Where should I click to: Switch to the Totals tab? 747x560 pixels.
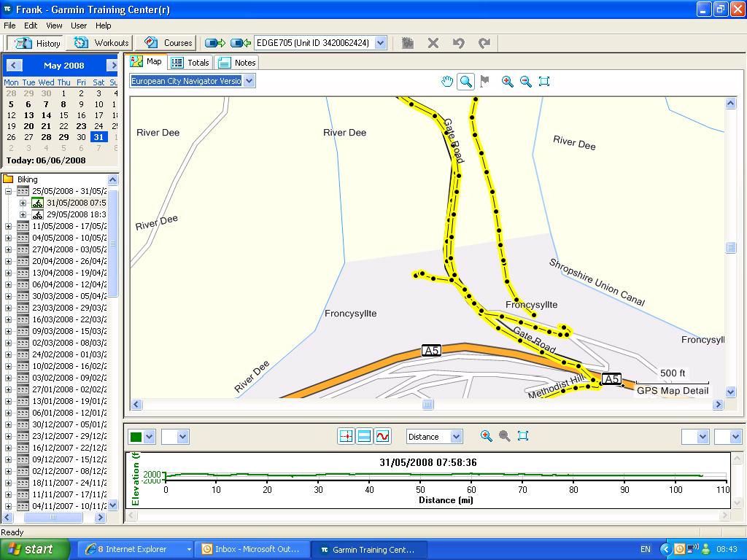point(191,63)
